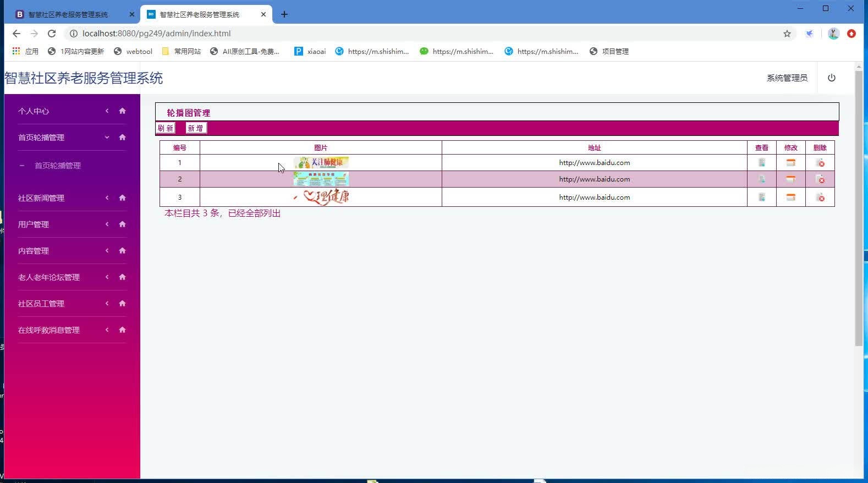The height and width of the screenshot is (483, 868).
Task: Click the edit icon for row 1
Action: 791,163
